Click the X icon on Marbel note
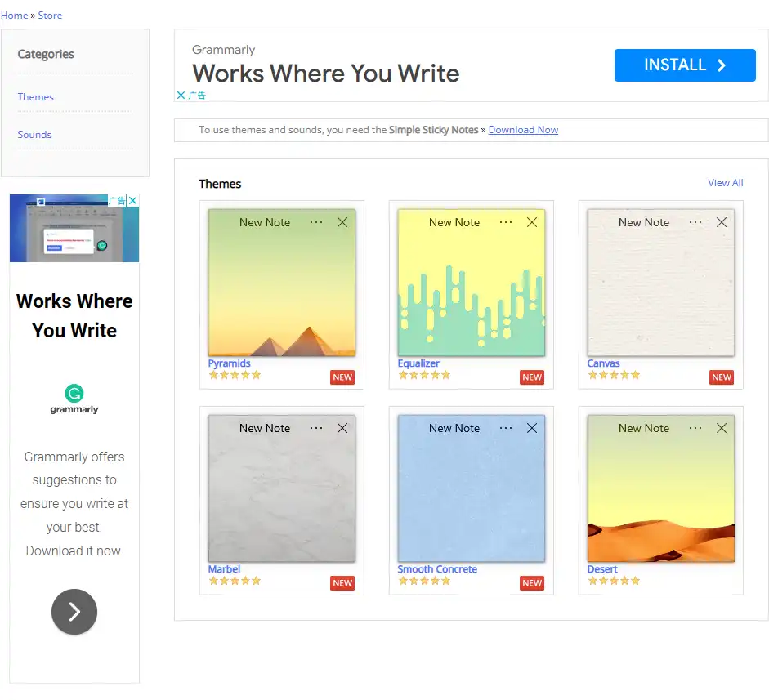 pos(342,428)
